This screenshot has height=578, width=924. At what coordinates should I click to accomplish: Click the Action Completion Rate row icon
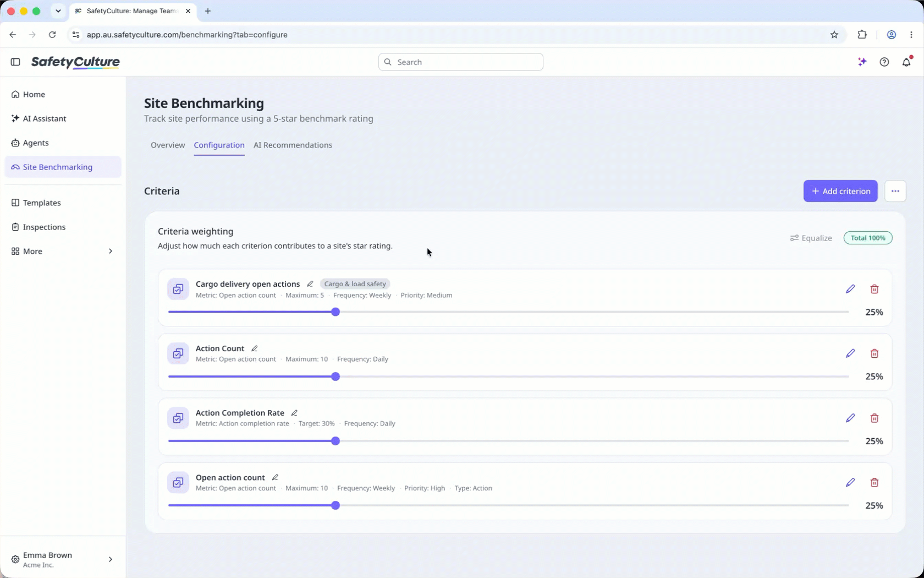178,418
